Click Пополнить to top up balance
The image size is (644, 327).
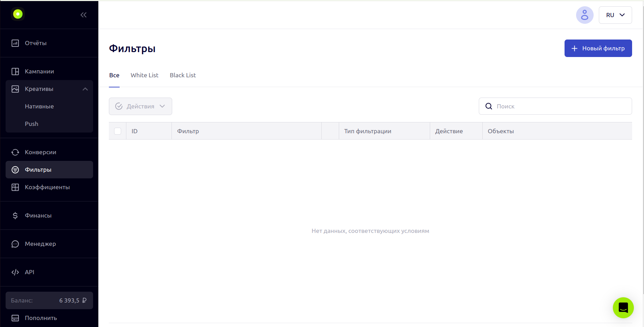49,318
